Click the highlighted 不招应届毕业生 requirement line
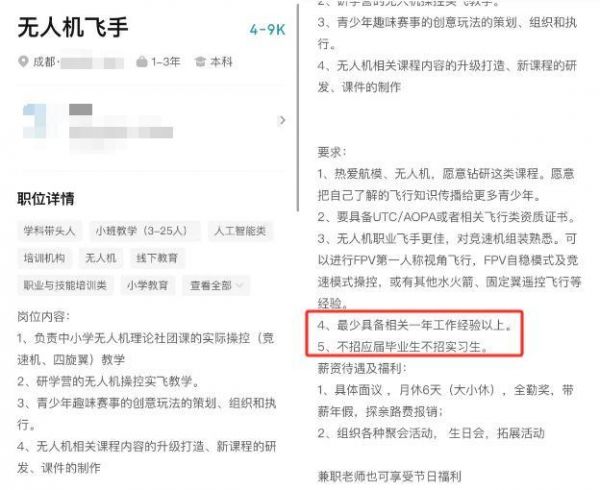This screenshot has width=600, height=490. click(403, 347)
